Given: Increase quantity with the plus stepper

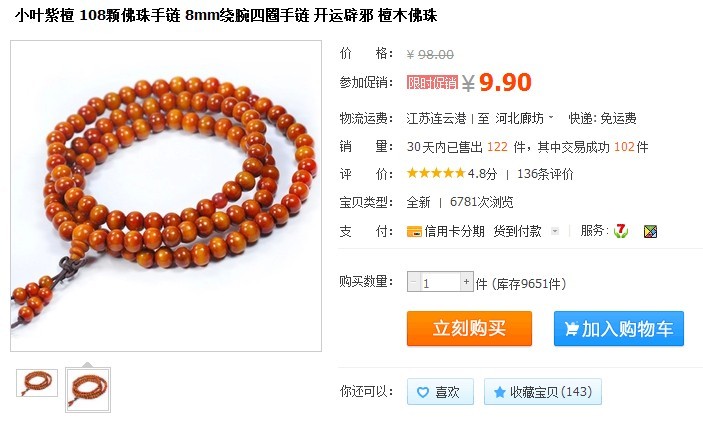Looking at the screenshot, I should tap(467, 282).
